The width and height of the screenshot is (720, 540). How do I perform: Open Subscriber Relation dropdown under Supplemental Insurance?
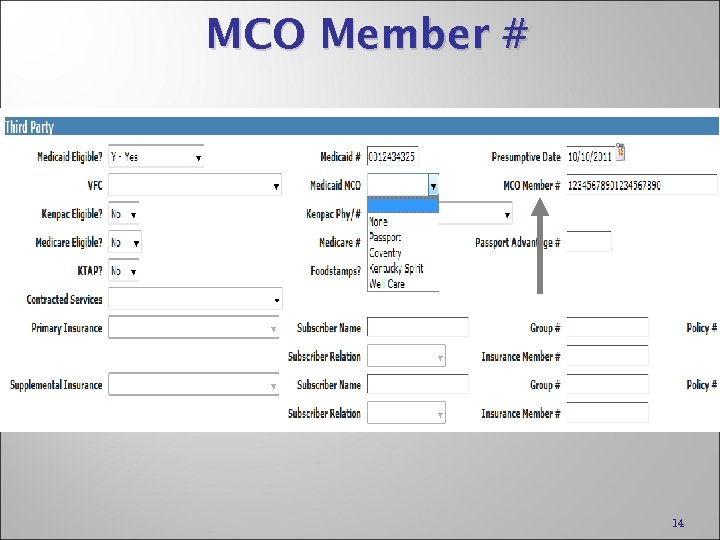point(406,413)
